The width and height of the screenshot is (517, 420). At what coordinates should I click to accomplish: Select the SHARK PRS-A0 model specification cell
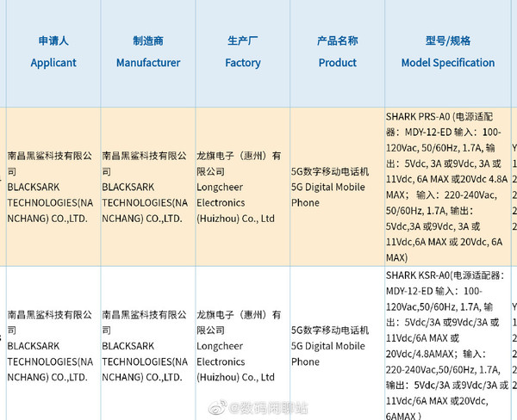tap(448, 187)
